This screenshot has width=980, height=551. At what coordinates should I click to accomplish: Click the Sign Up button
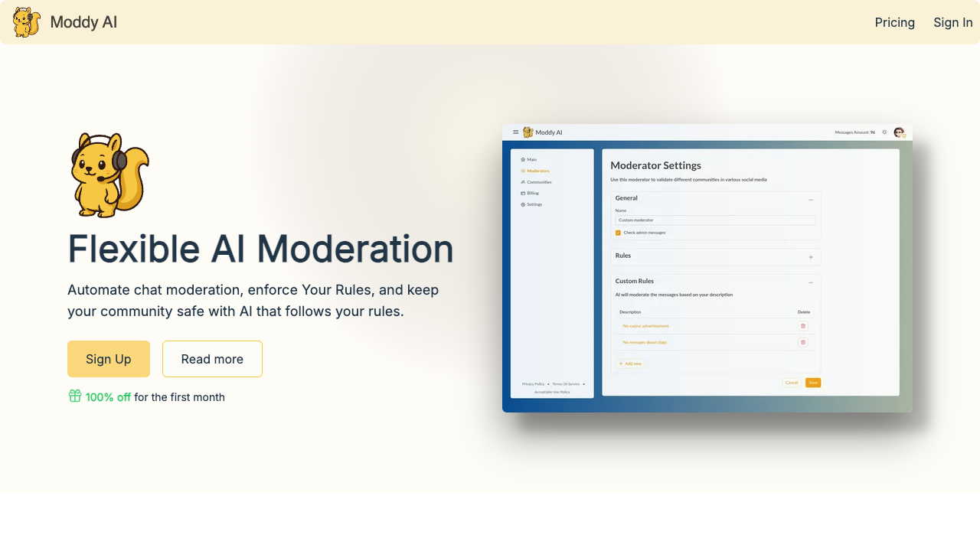108,359
